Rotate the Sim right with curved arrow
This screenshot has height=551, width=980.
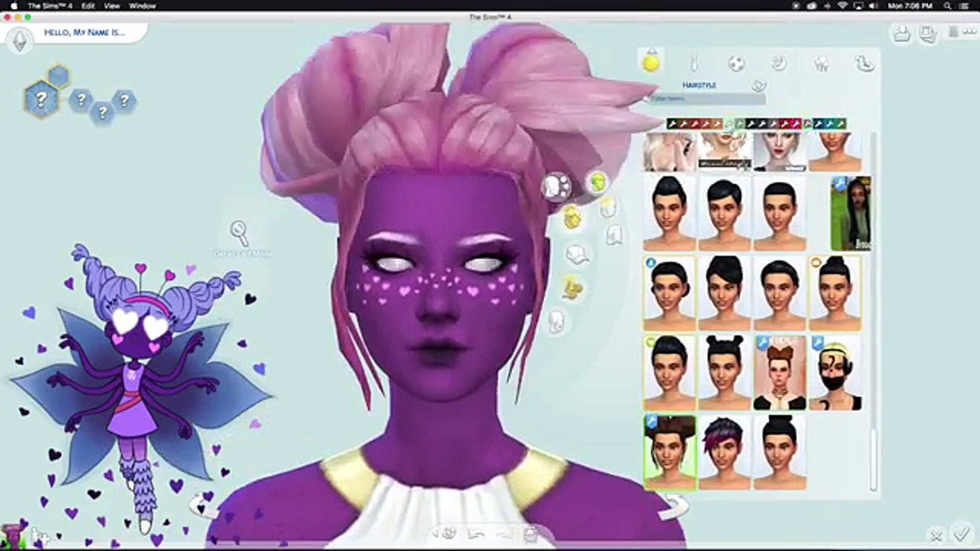click(x=675, y=507)
